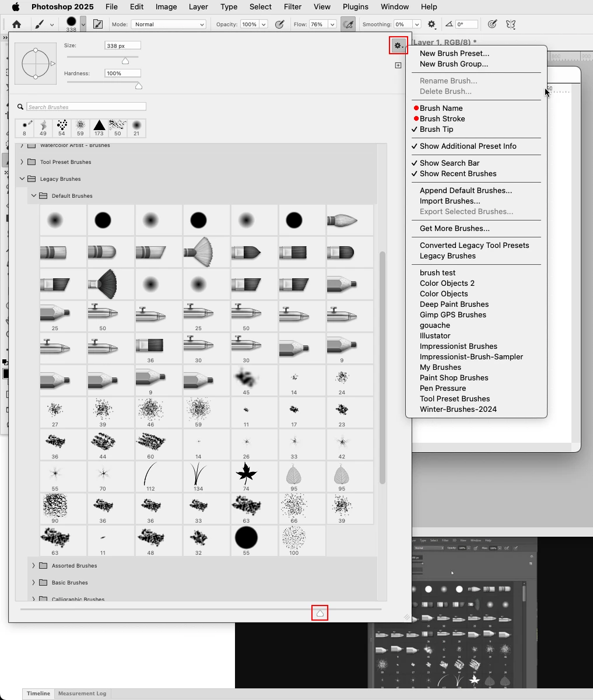Screen dimensions: 593x700
Task: Select the texture brush labeled 90
Action: [x=55, y=508]
